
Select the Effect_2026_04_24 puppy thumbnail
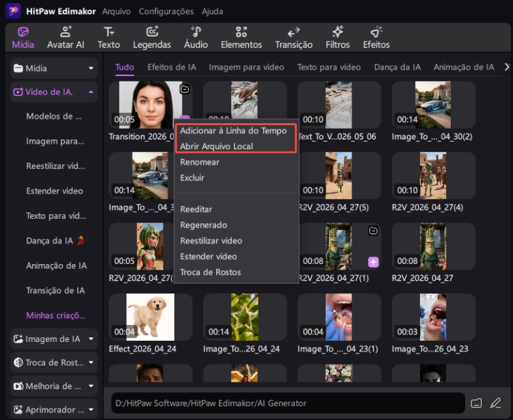(x=150, y=317)
